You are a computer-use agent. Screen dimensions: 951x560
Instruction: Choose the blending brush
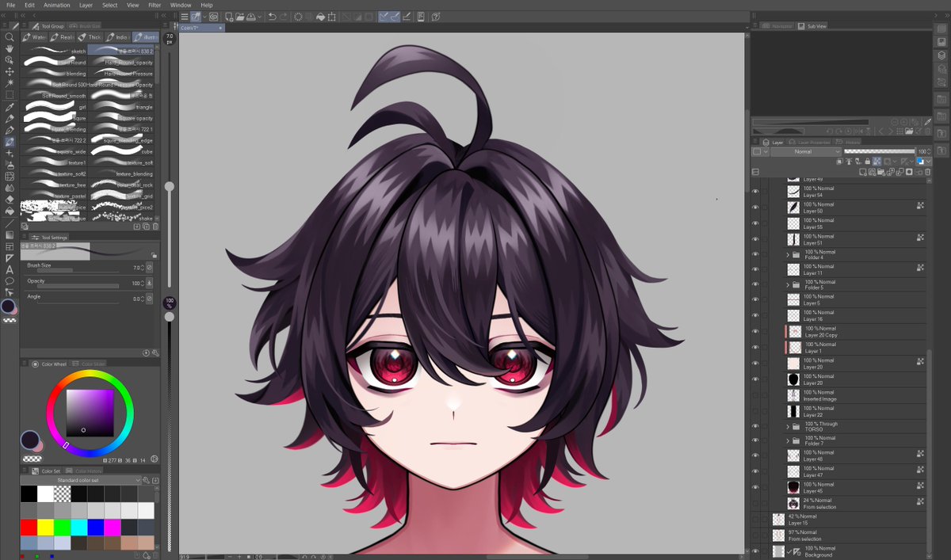[55, 74]
